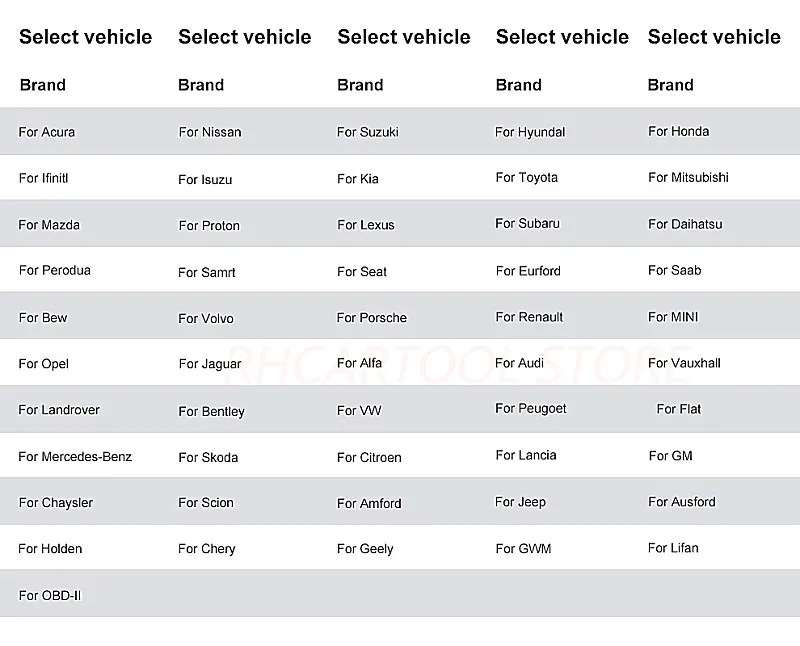The height and width of the screenshot is (646, 800).
Task: Select the For OBD-II entry
Action: point(50,596)
